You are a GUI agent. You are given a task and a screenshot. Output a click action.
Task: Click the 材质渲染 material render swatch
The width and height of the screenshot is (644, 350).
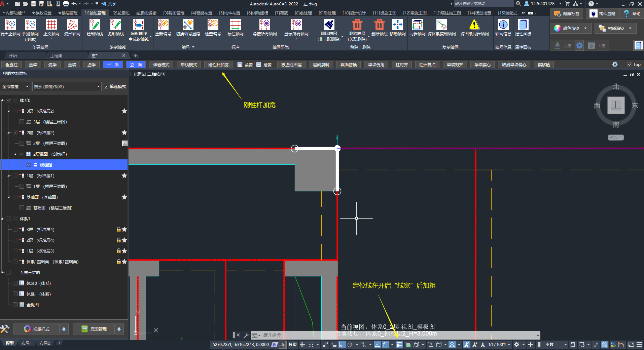[602, 29]
